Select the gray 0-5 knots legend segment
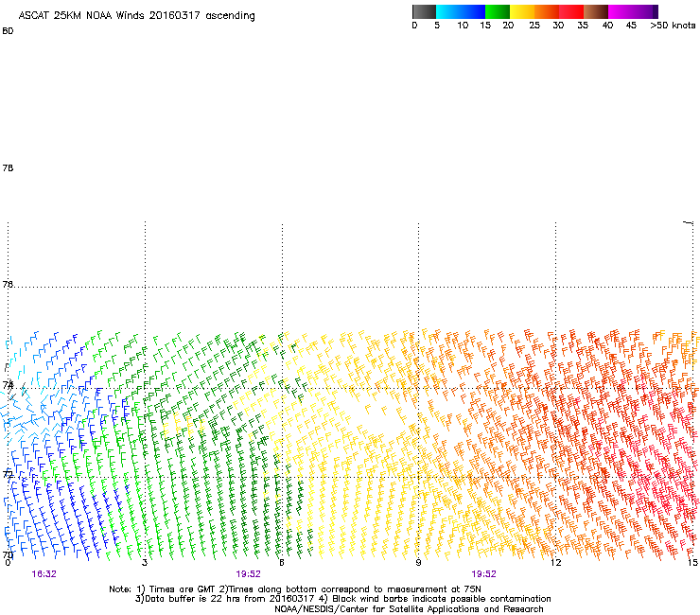Image resolution: width=700 pixels, height=615 pixels. tap(424, 11)
